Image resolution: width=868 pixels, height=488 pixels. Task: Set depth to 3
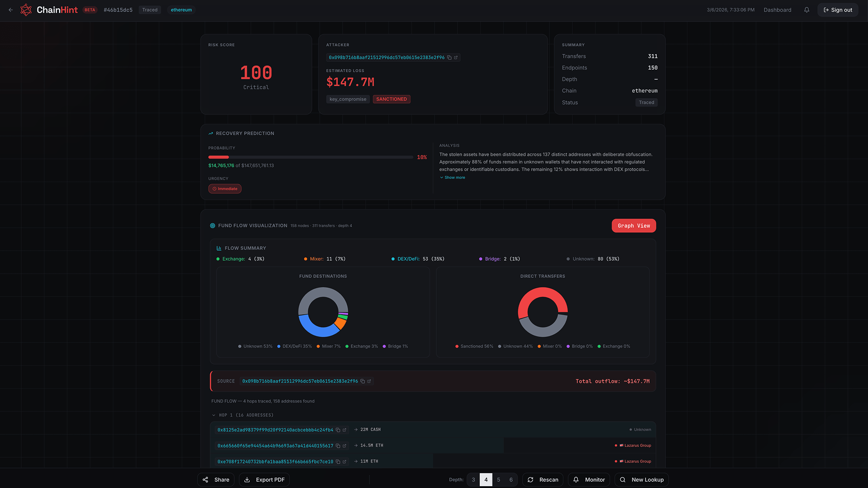tap(473, 480)
